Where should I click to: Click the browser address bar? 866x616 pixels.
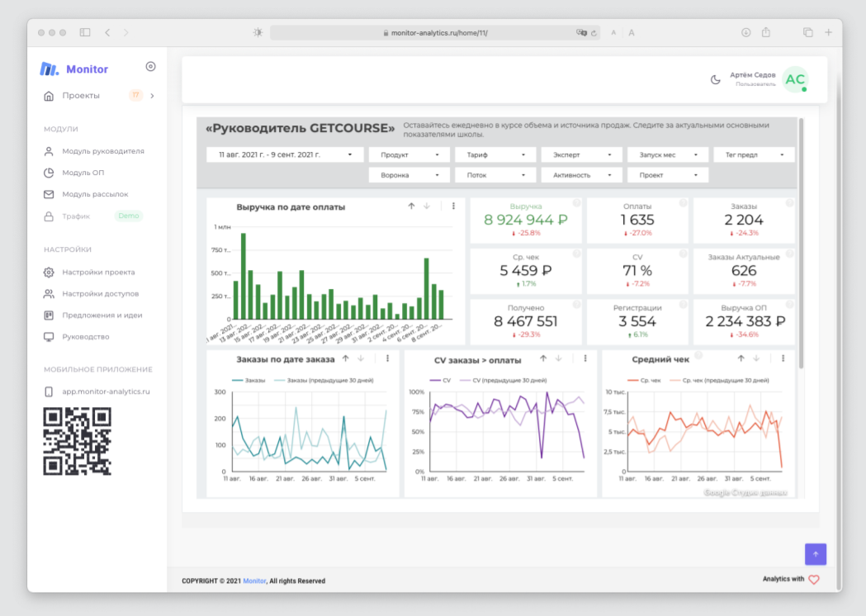tap(435, 32)
